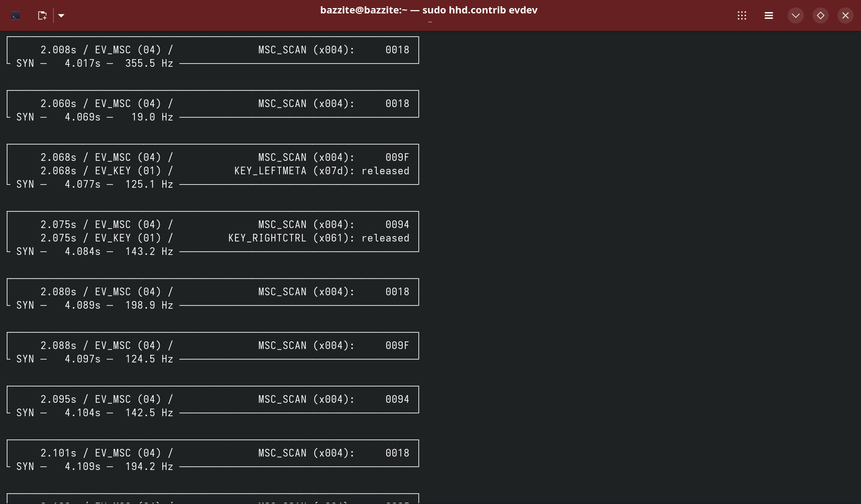Image resolution: width=861 pixels, height=504 pixels.
Task: Click the '198.9 Hz' value
Action: (149, 306)
